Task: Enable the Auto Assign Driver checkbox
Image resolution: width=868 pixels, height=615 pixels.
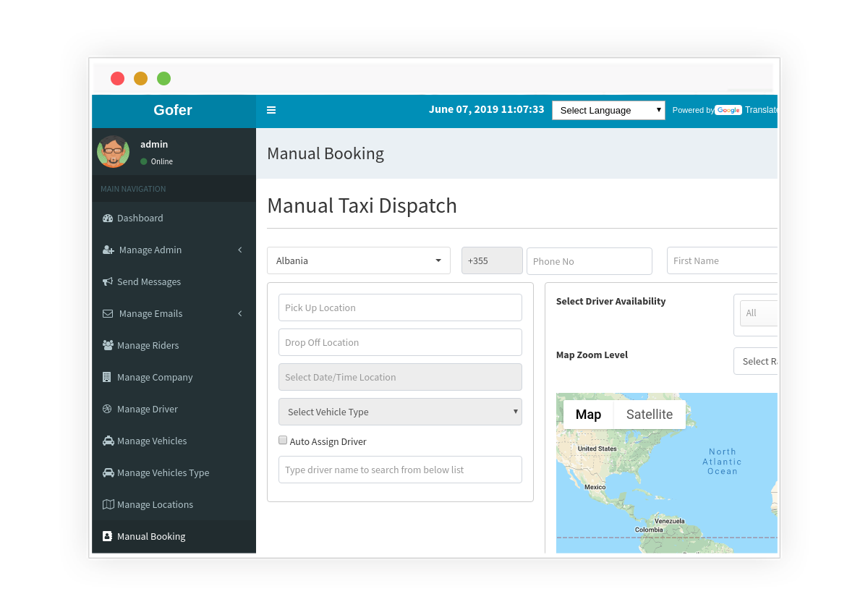Action: [283, 440]
